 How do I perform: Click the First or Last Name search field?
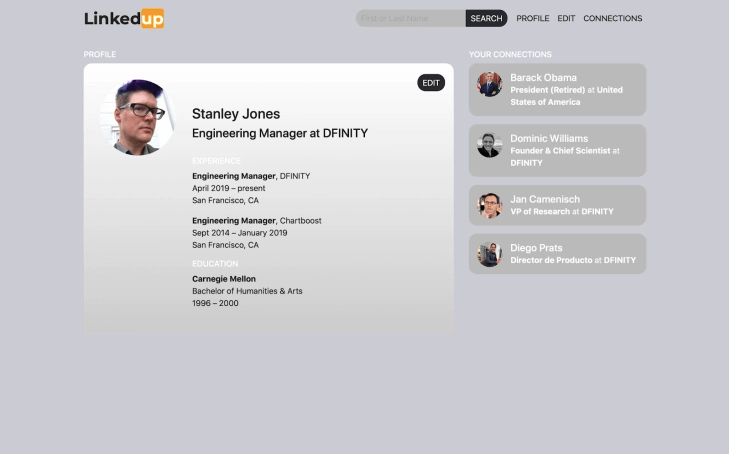(411, 18)
